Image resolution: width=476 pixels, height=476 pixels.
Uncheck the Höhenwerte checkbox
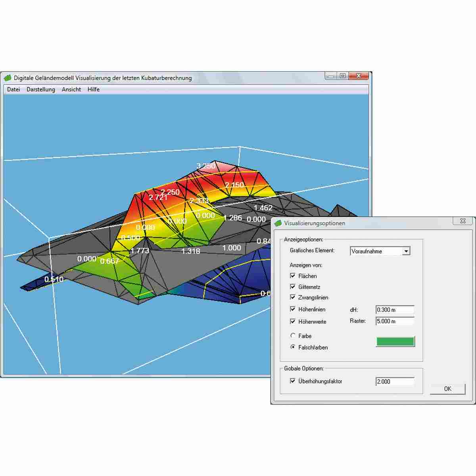(x=293, y=321)
